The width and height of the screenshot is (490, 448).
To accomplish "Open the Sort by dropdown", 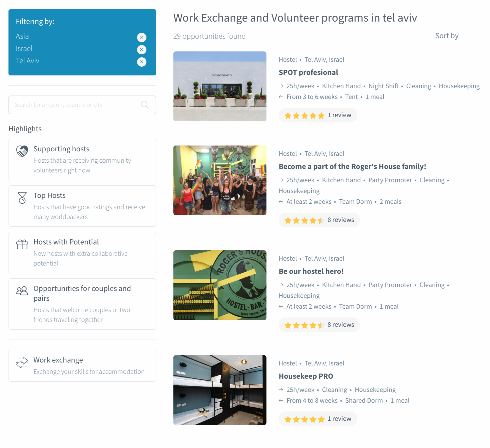I will pyautogui.click(x=446, y=36).
